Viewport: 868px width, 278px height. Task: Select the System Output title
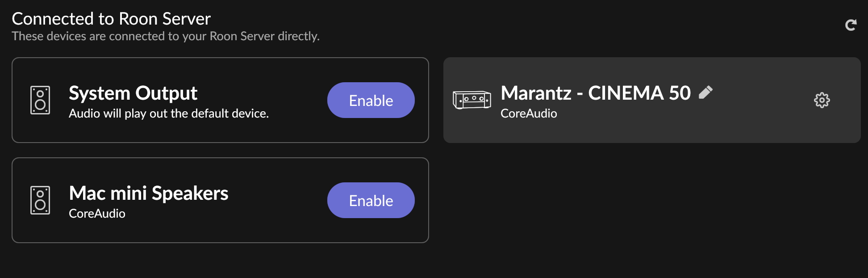tap(133, 93)
